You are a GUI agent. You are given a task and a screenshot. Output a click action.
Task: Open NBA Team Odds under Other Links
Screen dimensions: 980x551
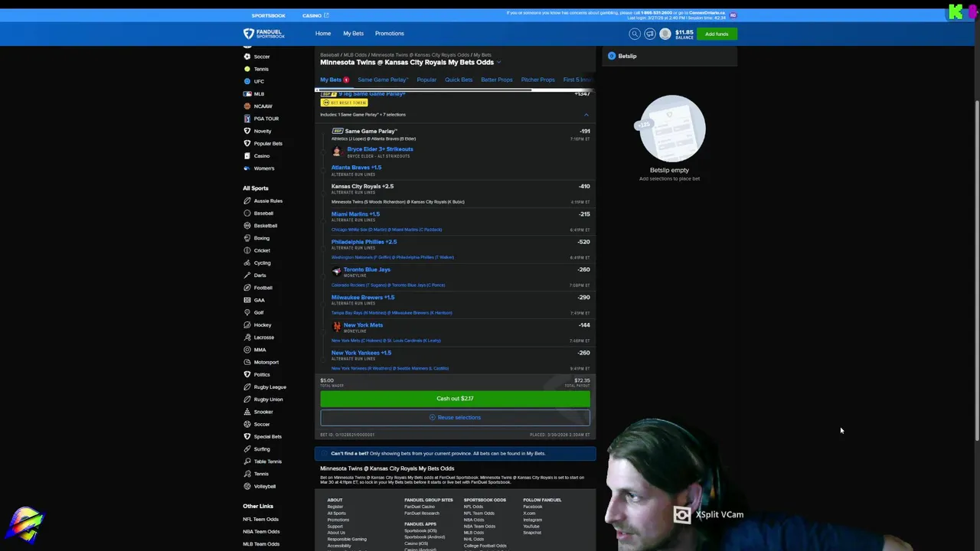pos(261,532)
